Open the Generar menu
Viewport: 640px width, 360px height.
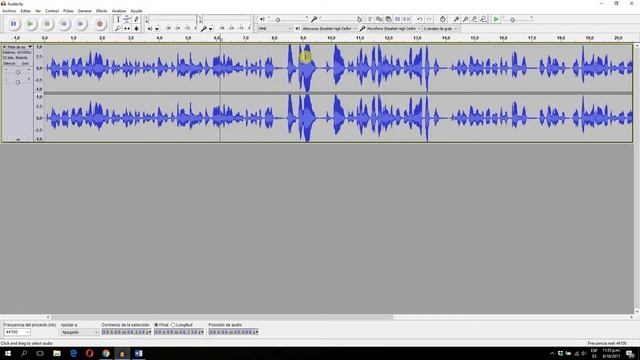pyautogui.click(x=85, y=11)
